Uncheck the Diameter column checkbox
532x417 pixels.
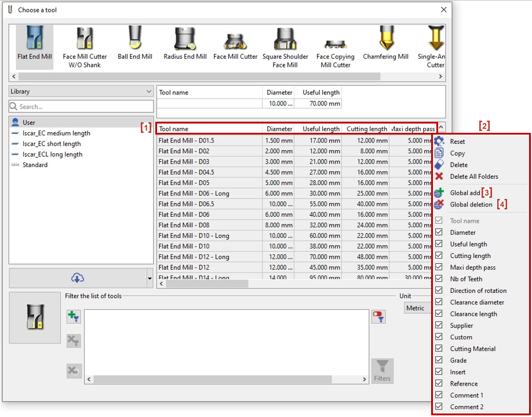click(439, 233)
